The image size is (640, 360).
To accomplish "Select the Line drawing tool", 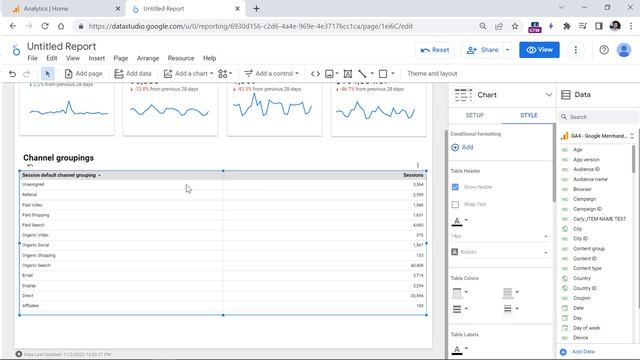I will tap(362, 74).
